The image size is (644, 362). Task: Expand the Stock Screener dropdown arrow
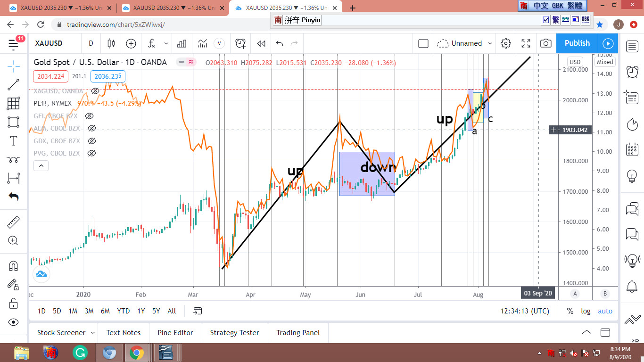pos(93,333)
